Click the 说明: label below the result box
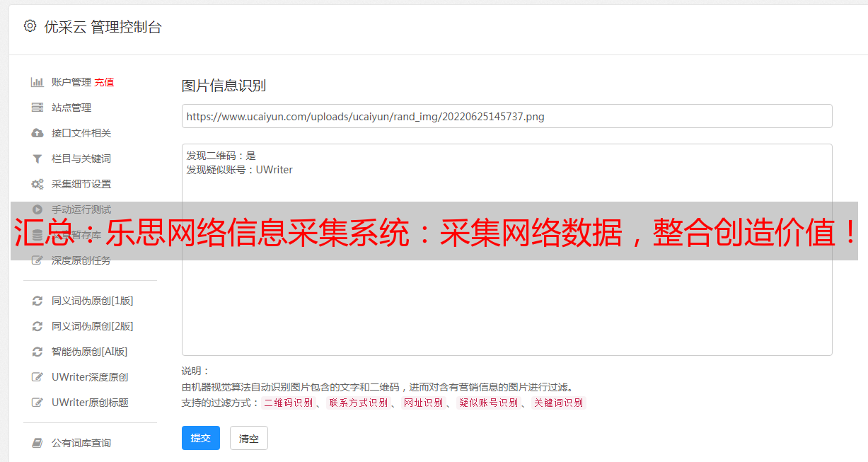 point(195,371)
